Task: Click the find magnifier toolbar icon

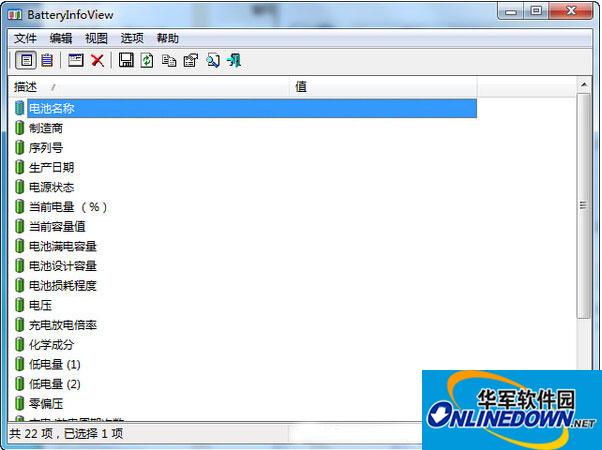Action: coord(213,60)
